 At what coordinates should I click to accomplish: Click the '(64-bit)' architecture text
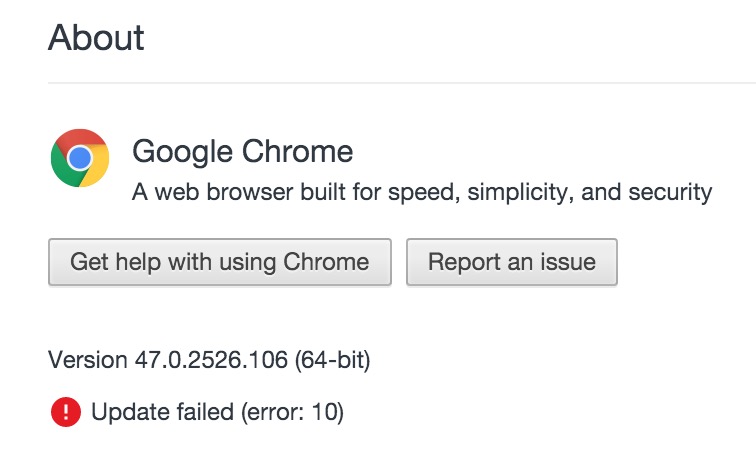(333, 360)
